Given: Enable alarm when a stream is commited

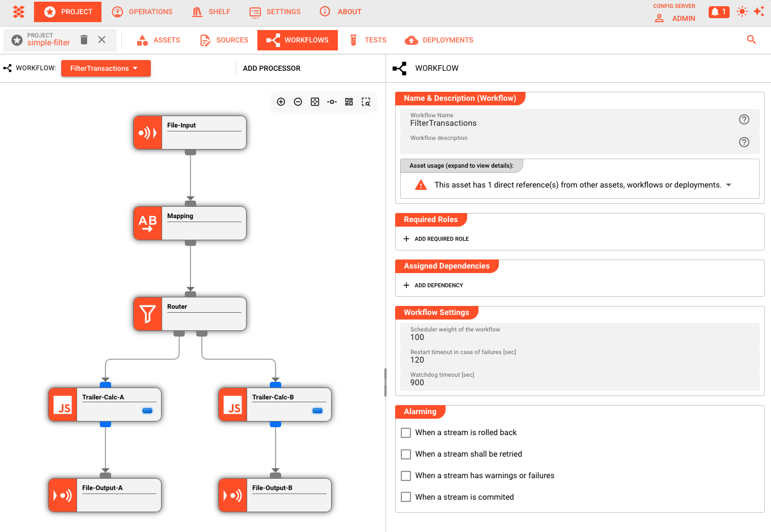Looking at the screenshot, I should (x=406, y=497).
